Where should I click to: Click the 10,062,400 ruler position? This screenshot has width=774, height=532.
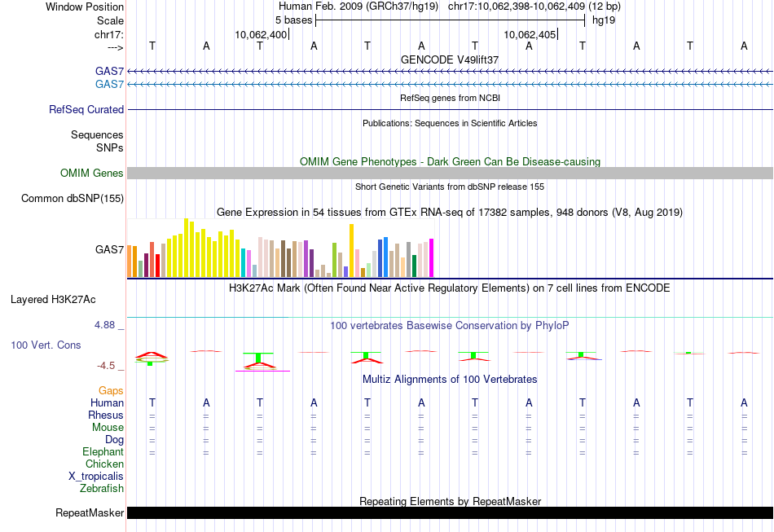(261, 34)
